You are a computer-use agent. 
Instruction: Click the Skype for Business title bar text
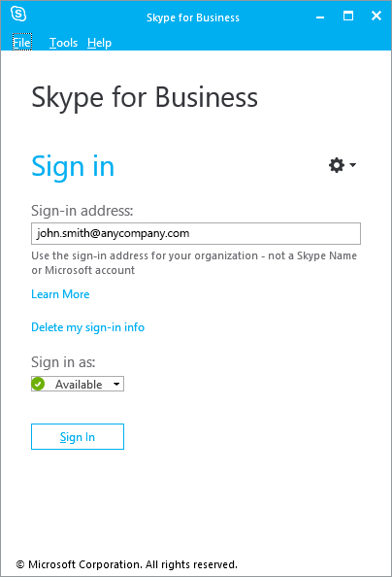tap(193, 17)
